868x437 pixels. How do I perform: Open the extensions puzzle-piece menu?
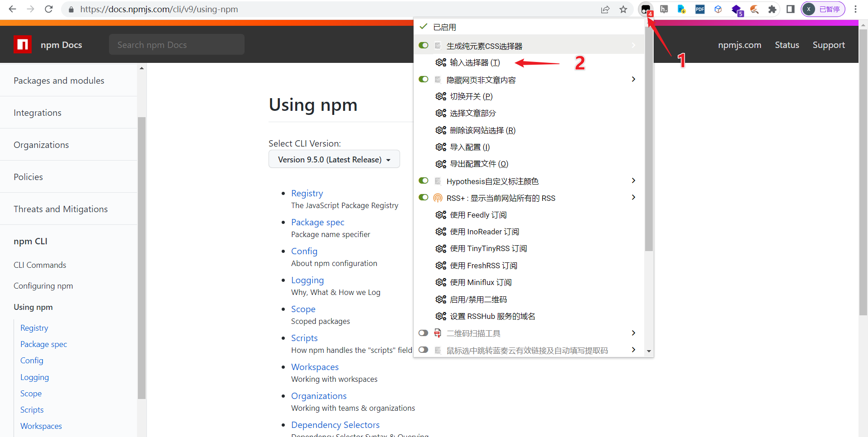tap(772, 9)
